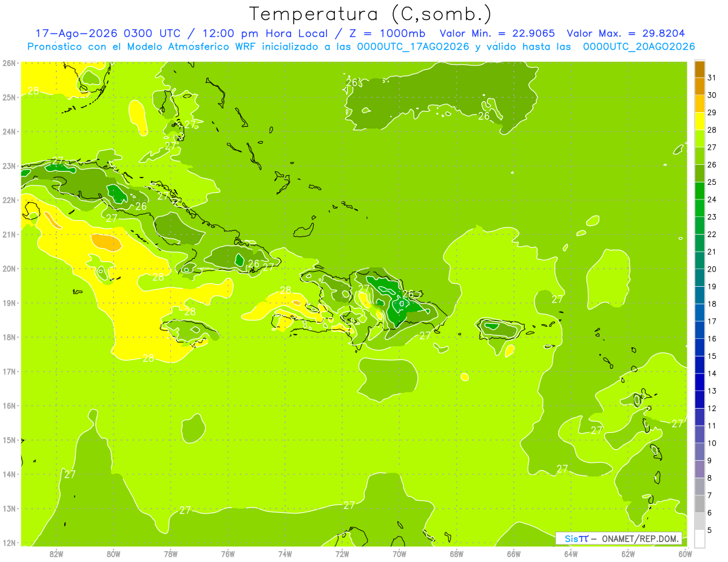
Task: Click the "15N" latitude axis label
Action: 9,440
